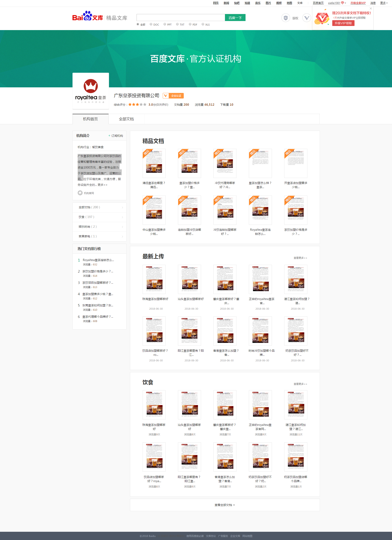Screen dimensions: 392x540
Task: Open 香港皇茶怎么加盟 thumbnail in 最新上传
Action: point(225,331)
